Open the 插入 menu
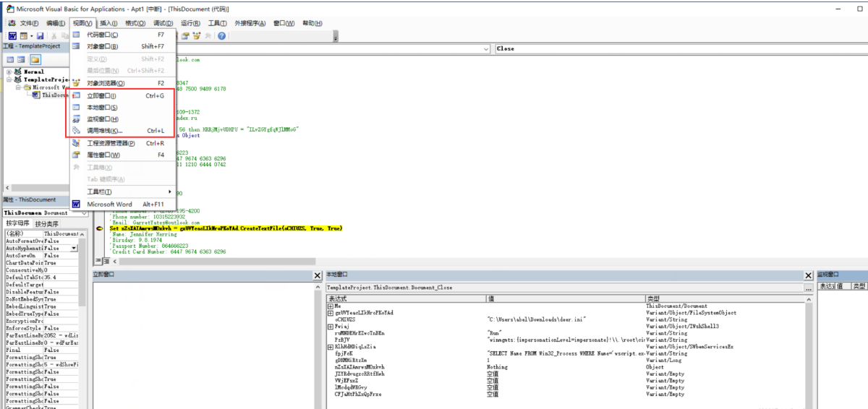Screen dimensions: 868x409 (x=109, y=23)
